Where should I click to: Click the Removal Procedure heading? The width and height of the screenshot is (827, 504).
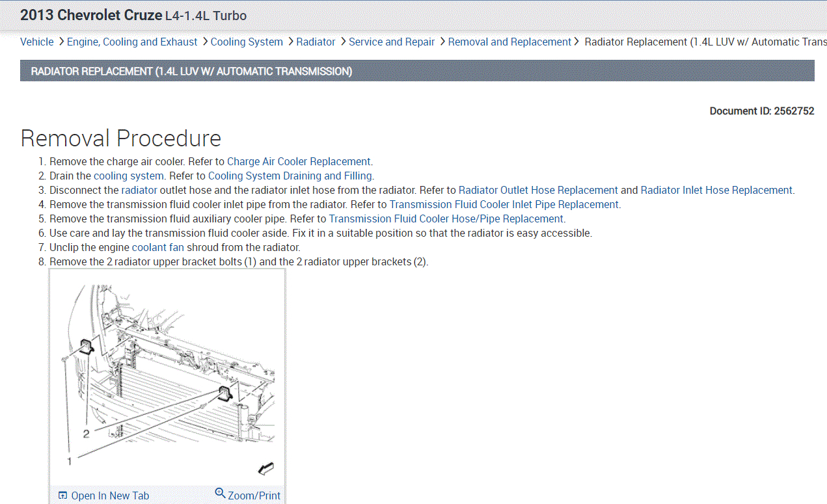click(x=121, y=139)
